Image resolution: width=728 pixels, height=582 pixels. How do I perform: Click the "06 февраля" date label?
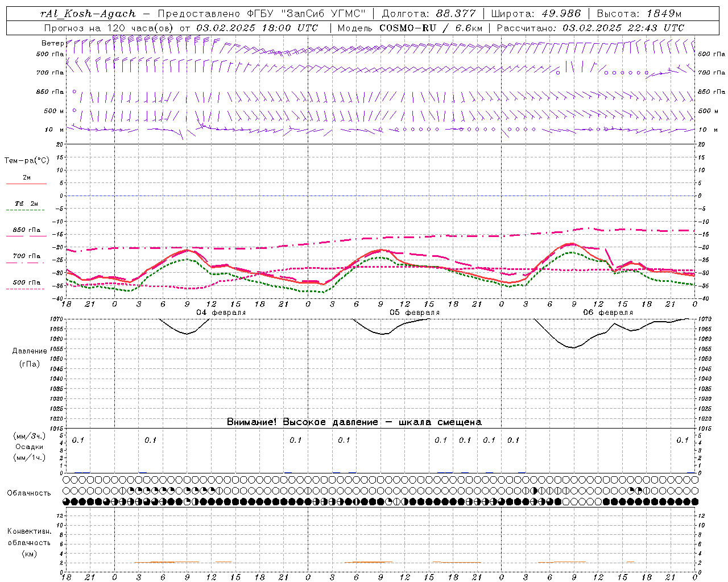point(608,313)
